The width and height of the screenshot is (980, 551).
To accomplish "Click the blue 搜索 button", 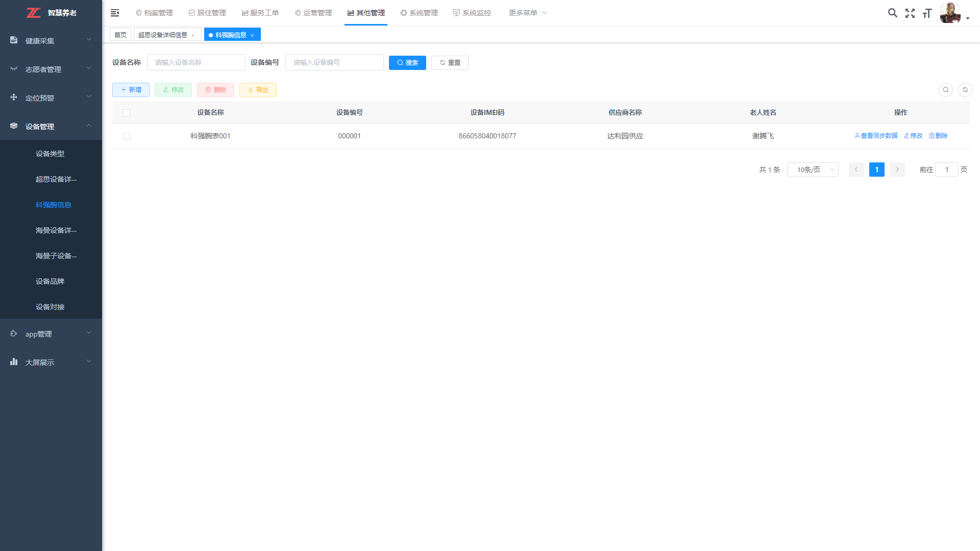I will click(x=407, y=63).
